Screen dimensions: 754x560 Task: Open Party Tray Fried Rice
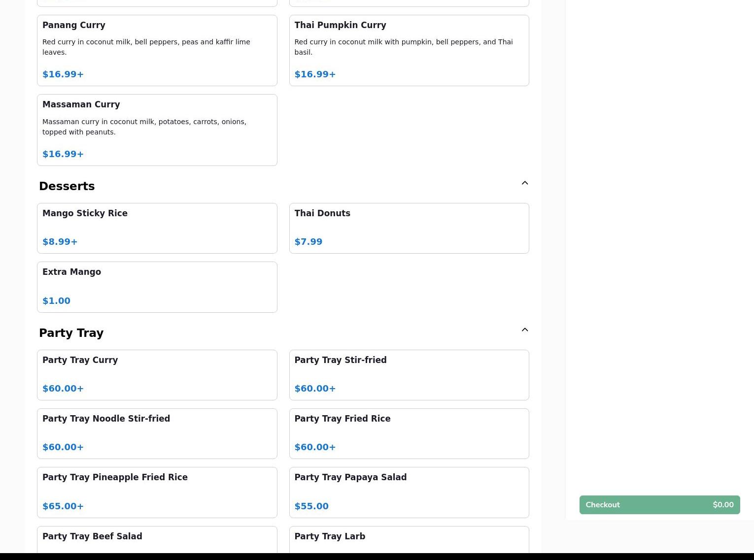point(409,433)
